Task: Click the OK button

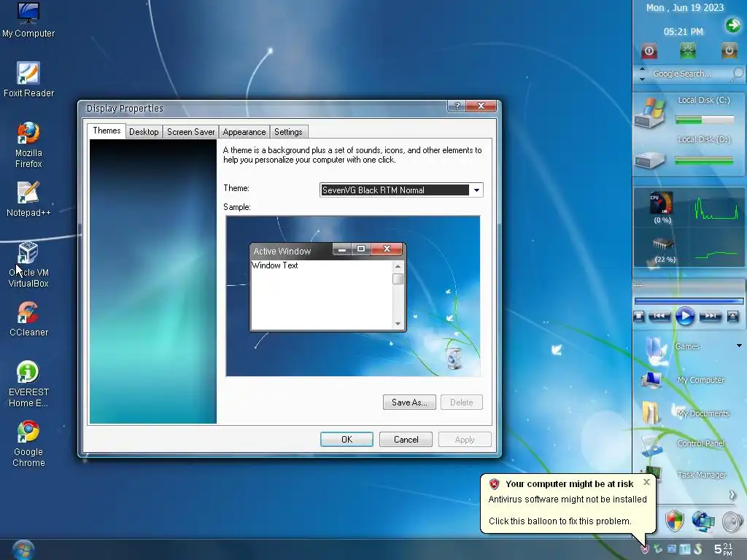Action: point(347,440)
